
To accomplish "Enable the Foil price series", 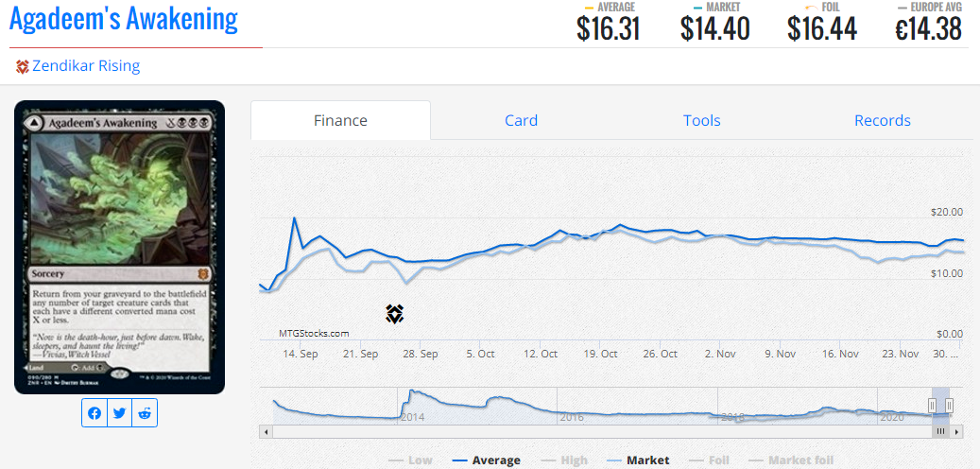I will point(709,460).
